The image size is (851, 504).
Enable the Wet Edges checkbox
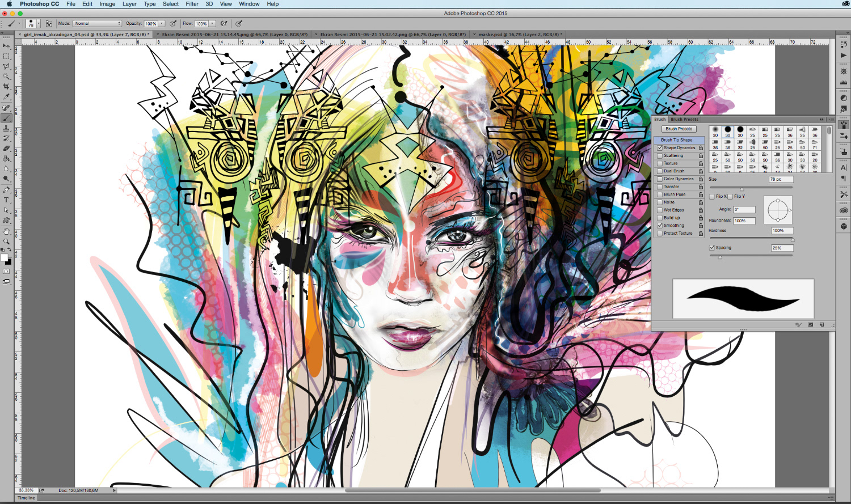[x=660, y=210]
